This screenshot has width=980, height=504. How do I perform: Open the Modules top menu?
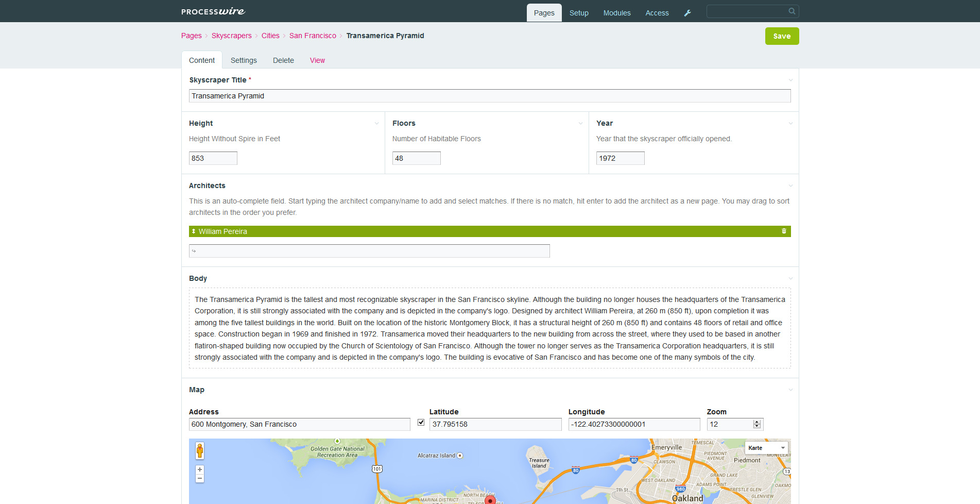coord(617,13)
